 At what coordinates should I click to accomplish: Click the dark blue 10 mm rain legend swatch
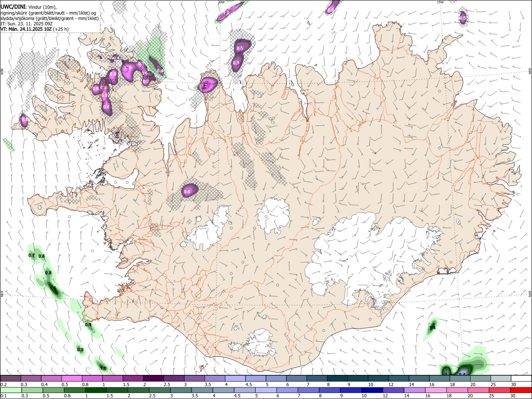371,390
